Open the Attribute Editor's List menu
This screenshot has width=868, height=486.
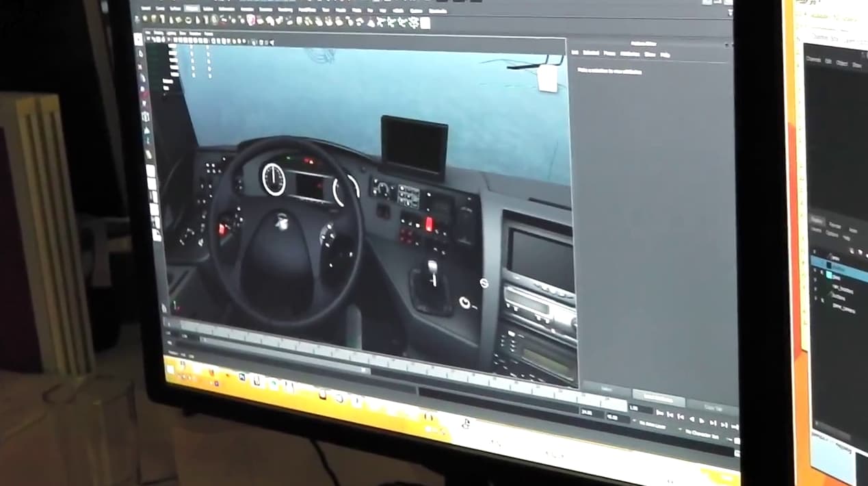coord(575,53)
